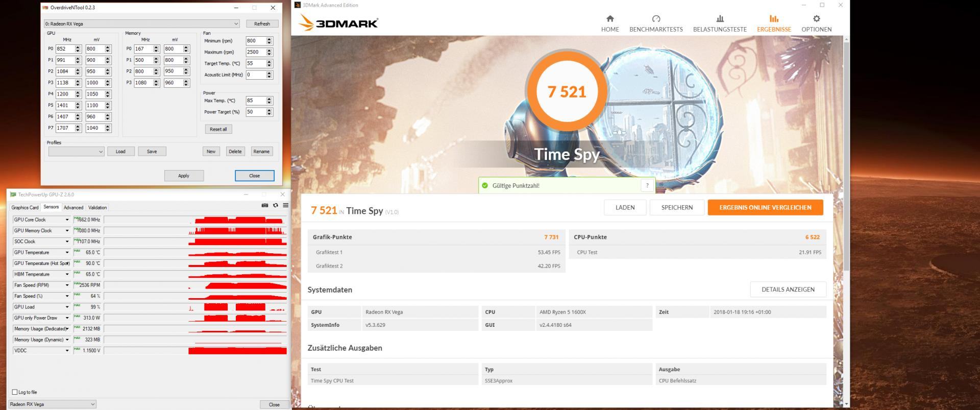Click SPEICHERN button in 3DMark
The image size is (980, 410).
677,207
